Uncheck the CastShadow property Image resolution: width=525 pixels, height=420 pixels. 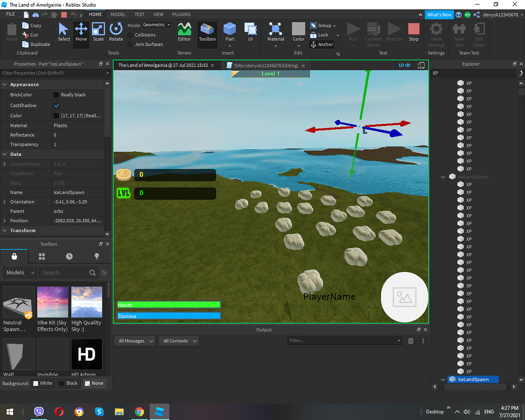57,105
